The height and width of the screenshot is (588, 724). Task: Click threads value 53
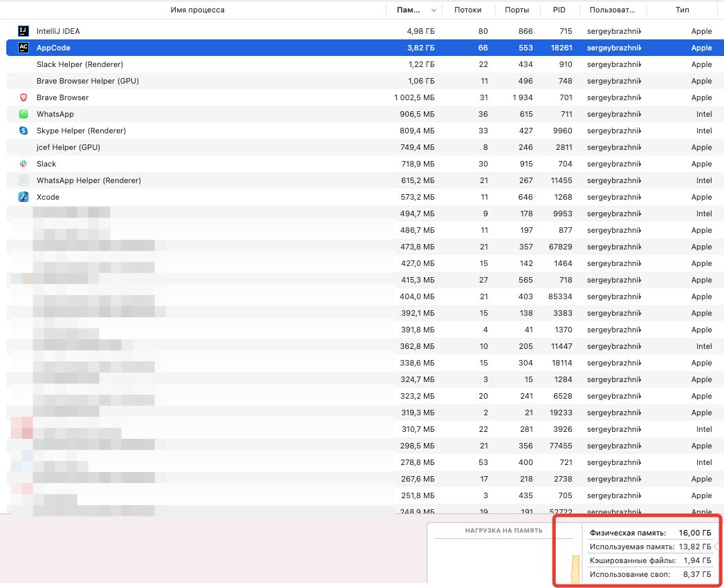[x=483, y=462]
